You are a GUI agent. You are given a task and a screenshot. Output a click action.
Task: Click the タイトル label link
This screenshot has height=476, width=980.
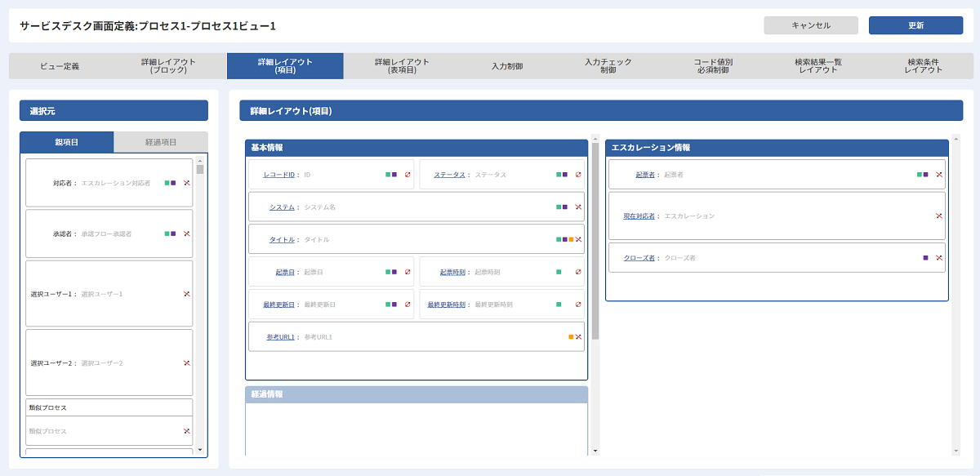pos(282,240)
